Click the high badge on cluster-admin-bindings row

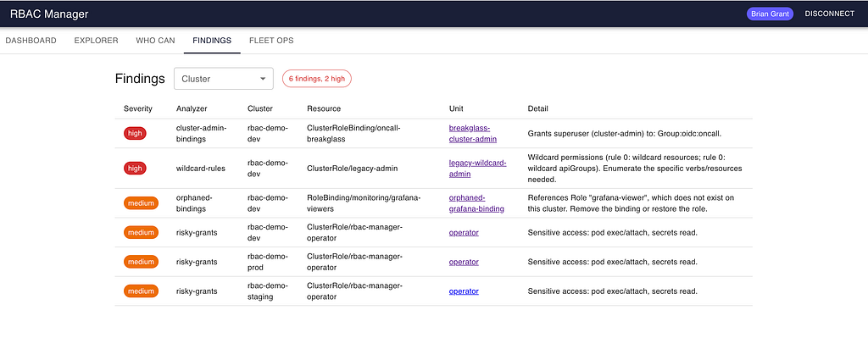point(135,133)
